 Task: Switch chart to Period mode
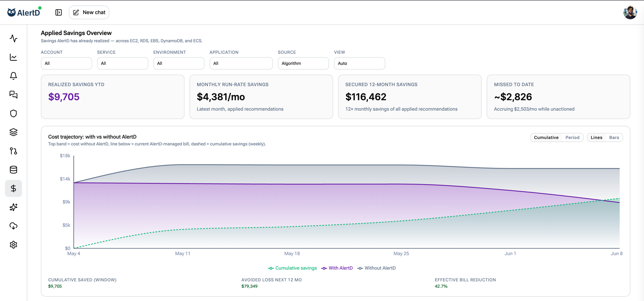click(573, 138)
